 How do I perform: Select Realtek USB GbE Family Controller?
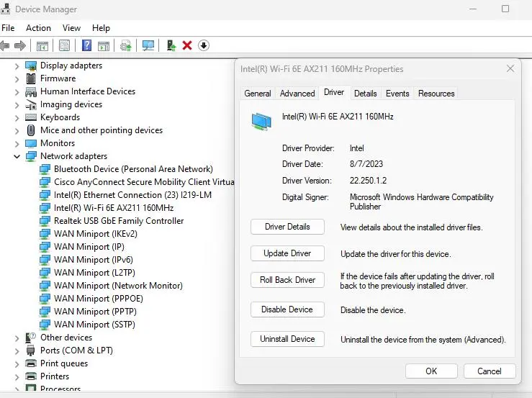pos(119,221)
